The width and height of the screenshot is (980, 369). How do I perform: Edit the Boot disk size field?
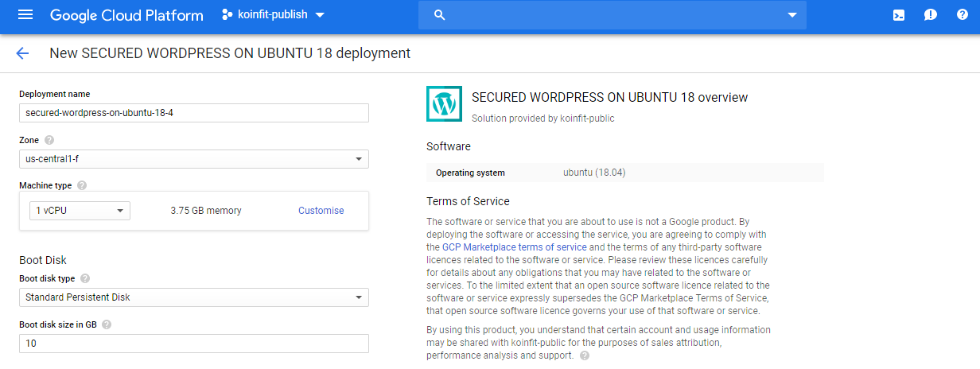pos(194,344)
